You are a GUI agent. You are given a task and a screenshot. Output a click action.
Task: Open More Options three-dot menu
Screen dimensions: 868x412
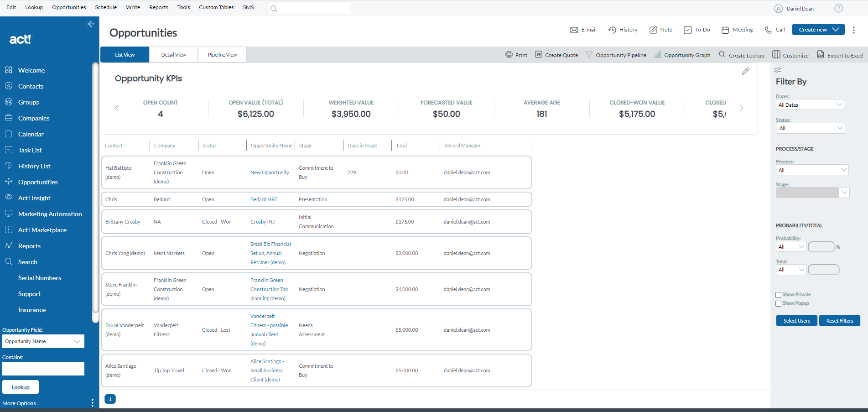click(x=93, y=403)
